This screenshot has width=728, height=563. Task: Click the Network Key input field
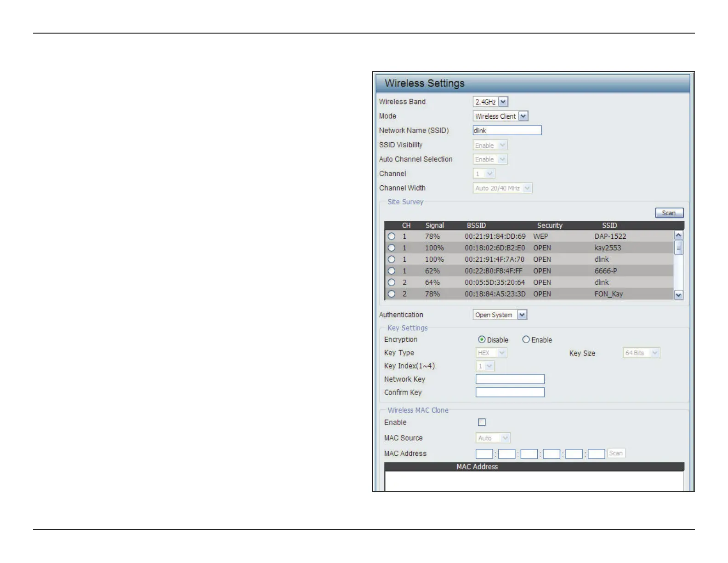510,379
